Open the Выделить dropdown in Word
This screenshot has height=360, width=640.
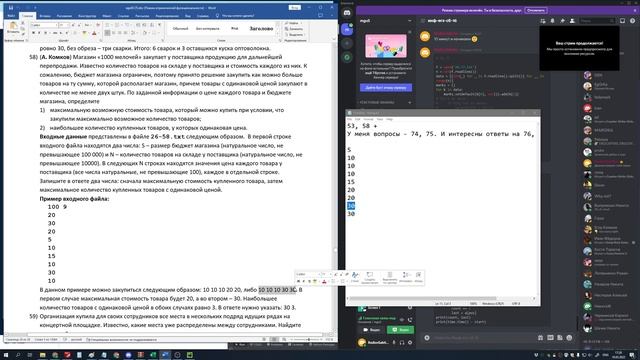coord(294,35)
